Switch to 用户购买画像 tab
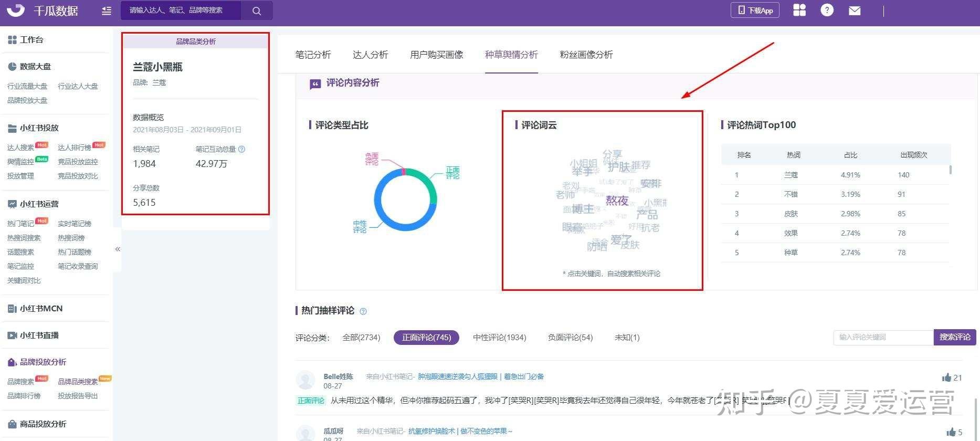Image resolution: width=980 pixels, height=441 pixels. (436, 55)
